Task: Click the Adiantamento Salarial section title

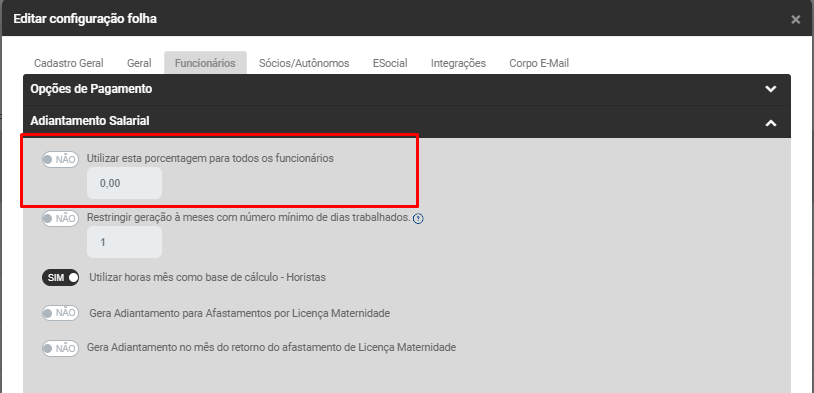Action: pyautogui.click(x=90, y=121)
